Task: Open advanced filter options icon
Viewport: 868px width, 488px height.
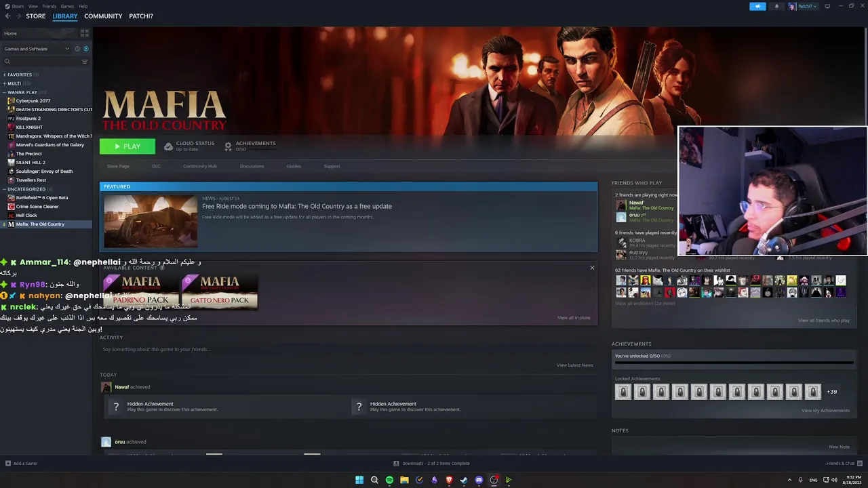Action: point(85,62)
